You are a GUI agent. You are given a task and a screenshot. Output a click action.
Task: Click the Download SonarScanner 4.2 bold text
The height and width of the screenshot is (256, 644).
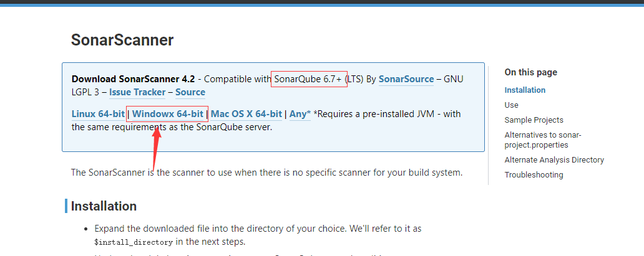(x=134, y=79)
